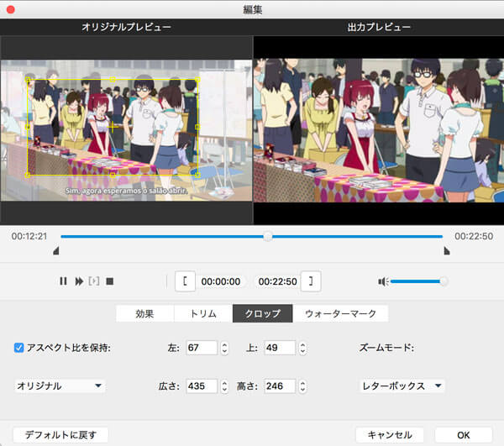Close the 編集 window with red button

11,9
